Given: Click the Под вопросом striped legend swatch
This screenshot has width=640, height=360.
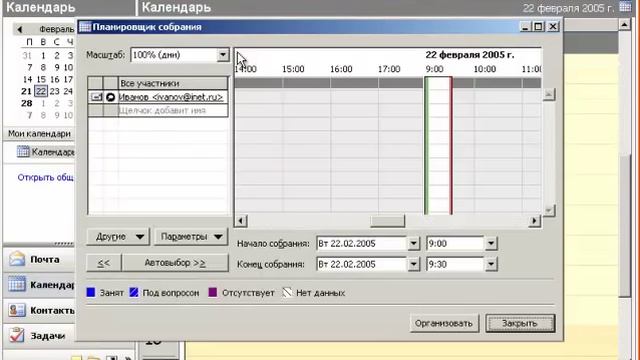Looking at the screenshot, I should [134, 292].
